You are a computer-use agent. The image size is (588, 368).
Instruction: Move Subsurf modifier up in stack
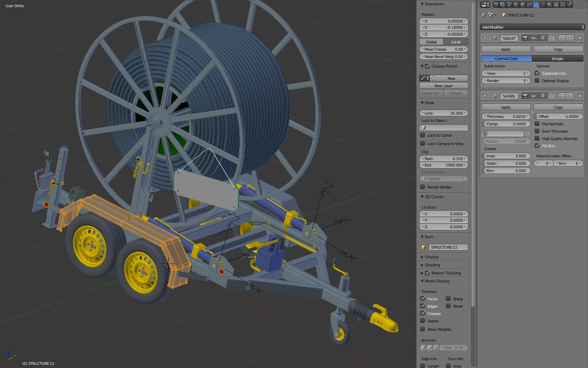(562, 38)
